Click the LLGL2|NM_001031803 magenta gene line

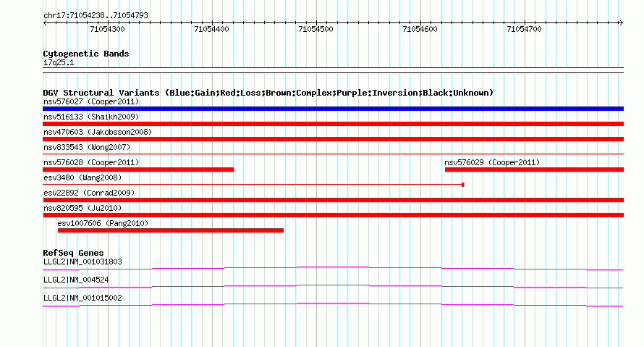333,269
